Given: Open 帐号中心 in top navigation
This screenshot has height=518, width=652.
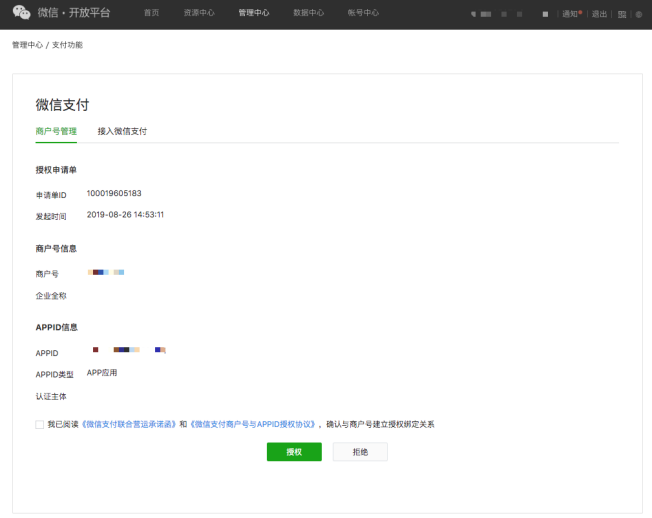Looking at the screenshot, I should coord(363,13).
